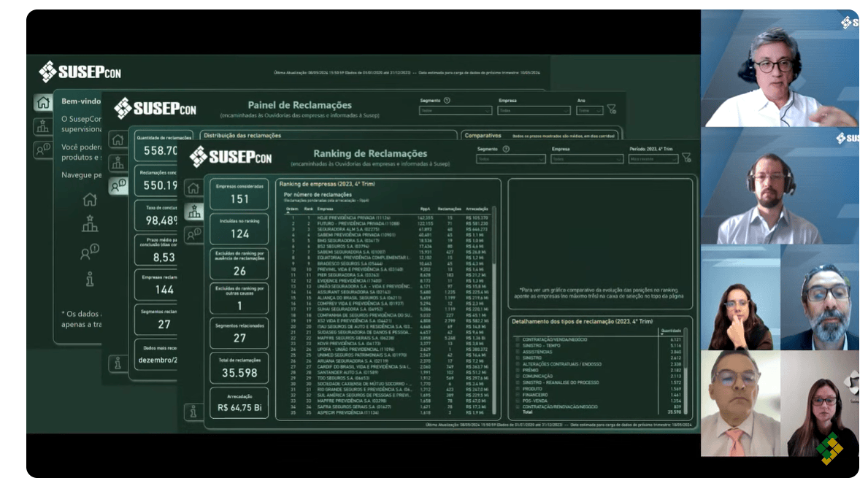Open Período dropdown in Ranking de Reclamações
Screen dimensions: 868x486
pos(653,159)
